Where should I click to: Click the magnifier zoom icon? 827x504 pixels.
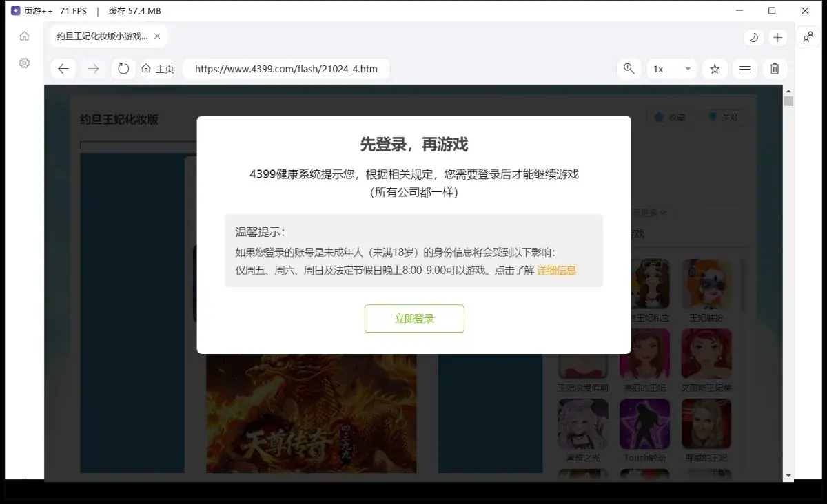click(x=629, y=69)
